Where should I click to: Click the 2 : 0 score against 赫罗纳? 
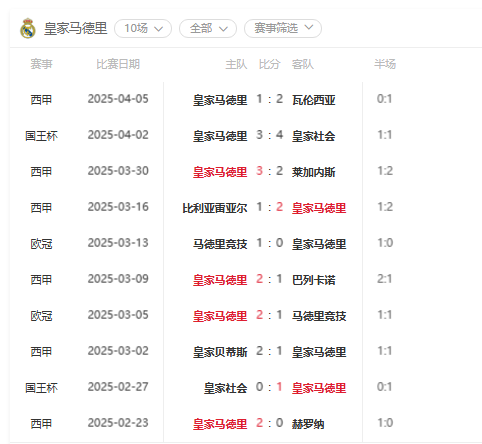coord(270,423)
